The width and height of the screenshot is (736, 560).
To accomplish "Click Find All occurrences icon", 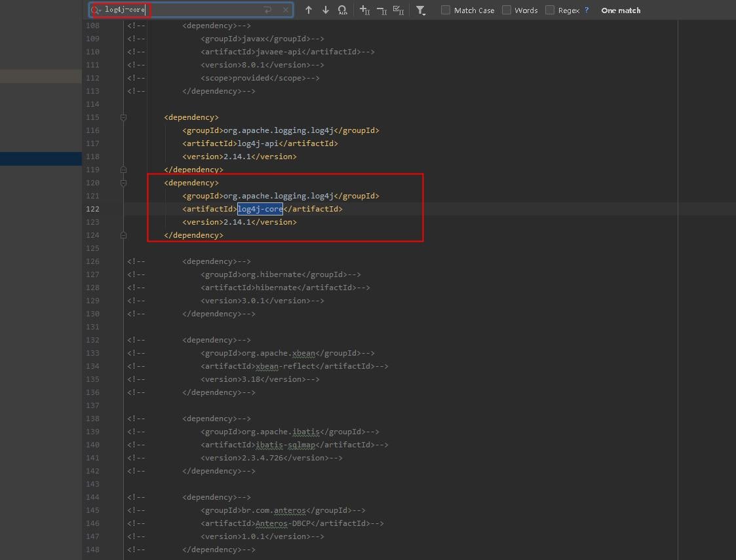I will pyautogui.click(x=343, y=10).
